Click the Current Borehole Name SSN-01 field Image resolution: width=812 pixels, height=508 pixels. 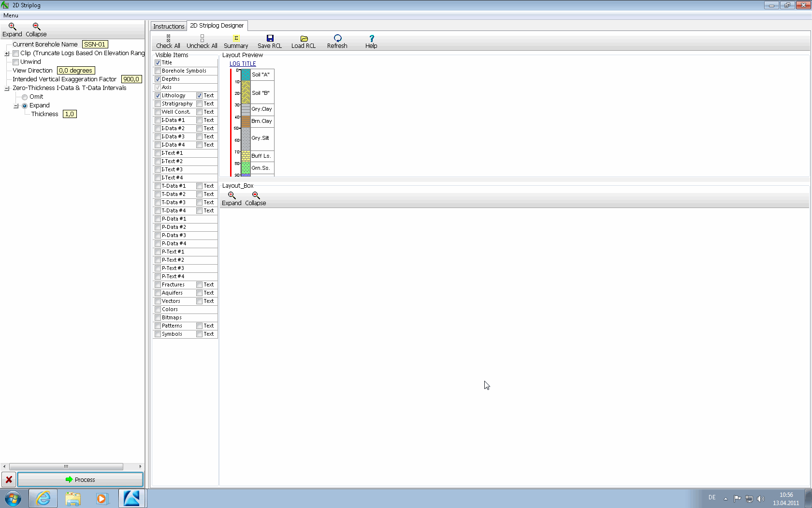click(95, 44)
